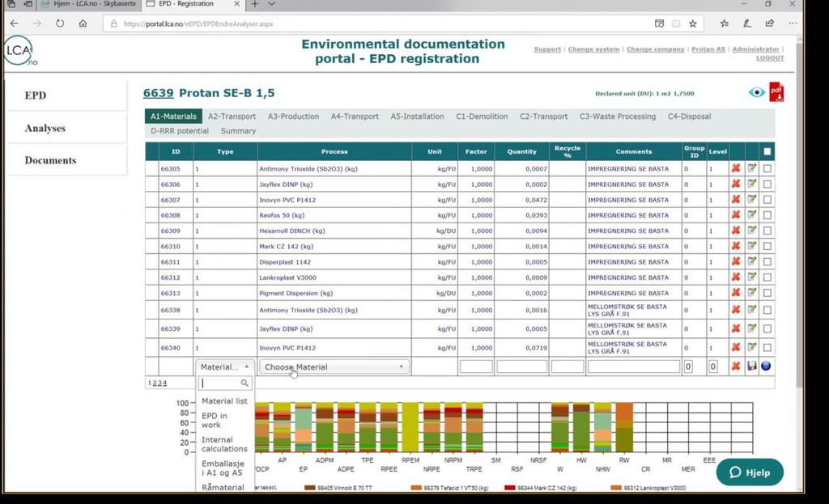Click the Comments input in new row
Viewport: 829px width, 504px height.
pos(633,366)
